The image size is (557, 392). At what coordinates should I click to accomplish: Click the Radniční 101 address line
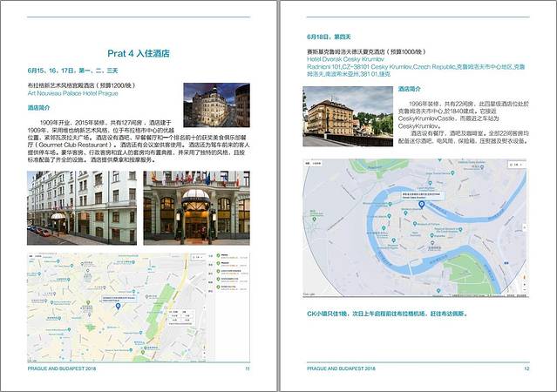[410, 65]
